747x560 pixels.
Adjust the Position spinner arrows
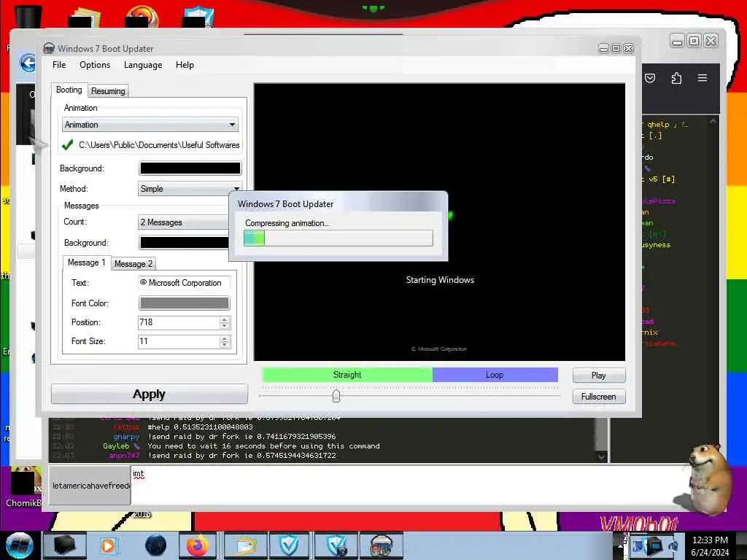coord(225,322)
